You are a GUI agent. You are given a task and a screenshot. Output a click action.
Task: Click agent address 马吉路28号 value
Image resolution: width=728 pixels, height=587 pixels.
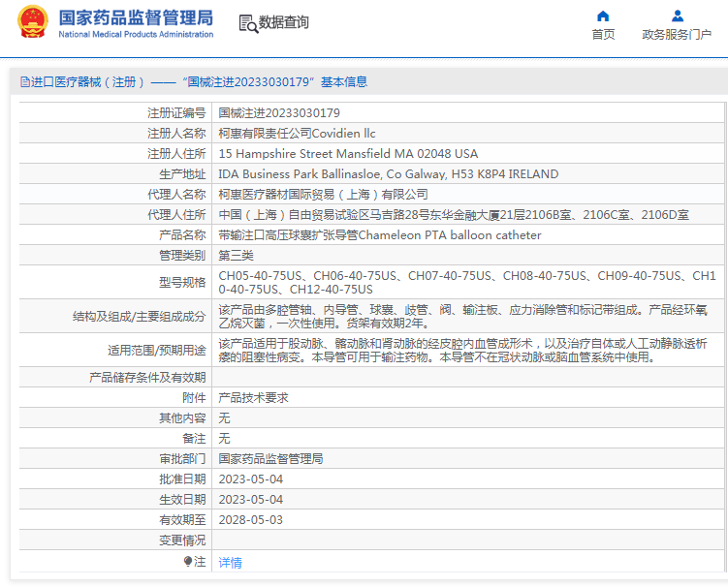pos(454,215)
